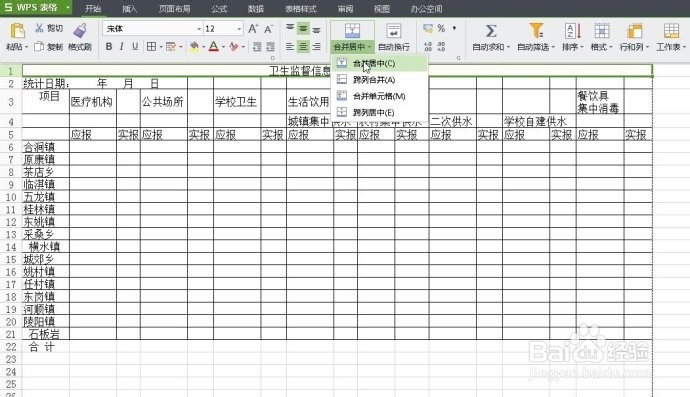
Task: Click the decrease decimal places icon
Action: pyautogui.click(x=441, y=47)
